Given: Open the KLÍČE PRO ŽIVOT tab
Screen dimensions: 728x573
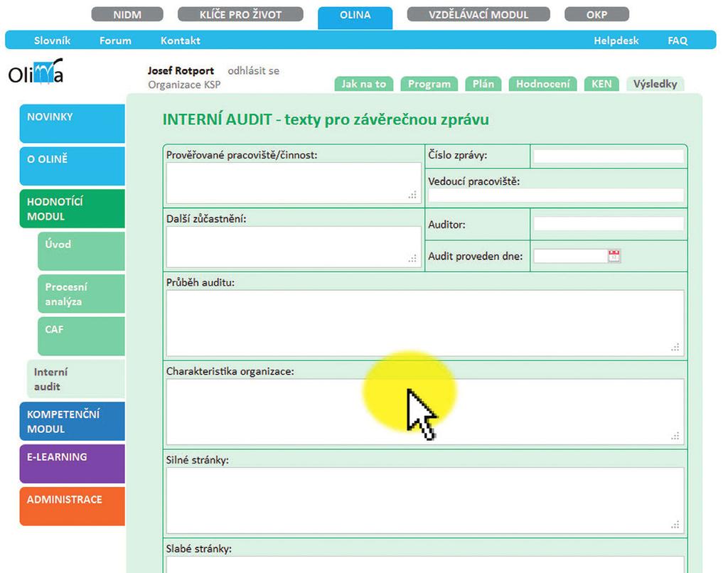Looking at the screenshot, I should click(240, 14).
